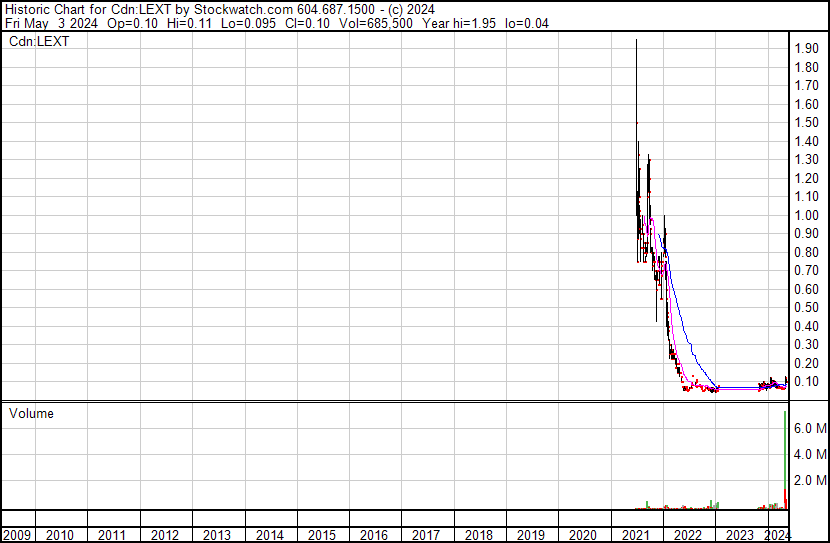Select the 2.0 M volume axis label
This screenshot has height=543, width=830.
coord(809,481)
